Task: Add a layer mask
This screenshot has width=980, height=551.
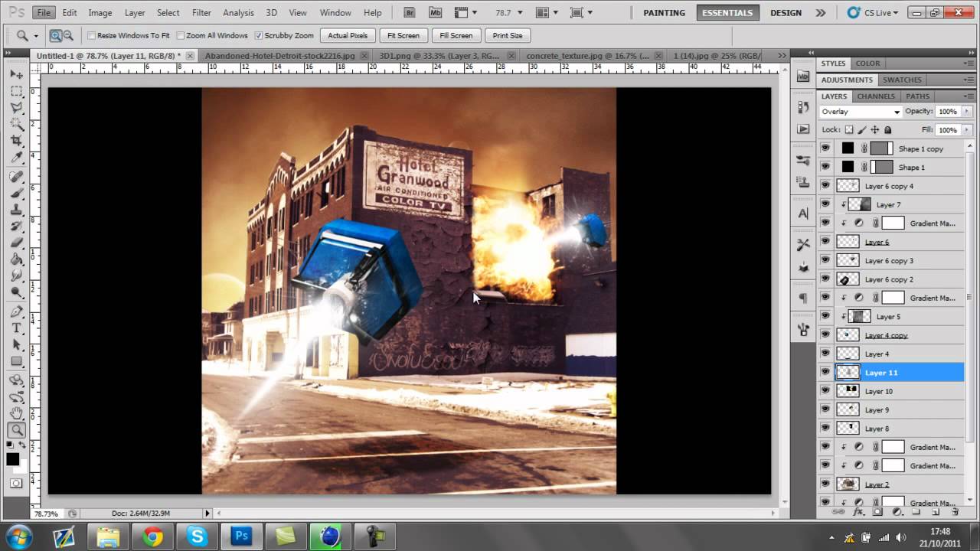Action: [x=877, y=511]
